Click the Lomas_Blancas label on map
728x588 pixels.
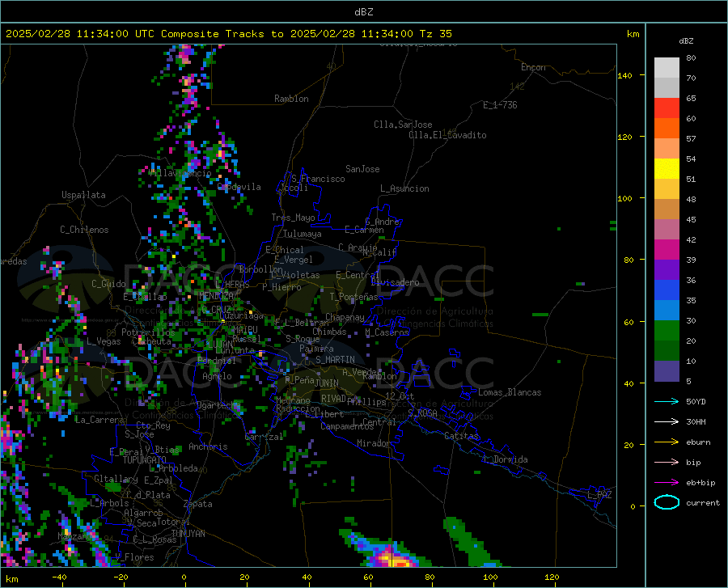click(510, 392)
